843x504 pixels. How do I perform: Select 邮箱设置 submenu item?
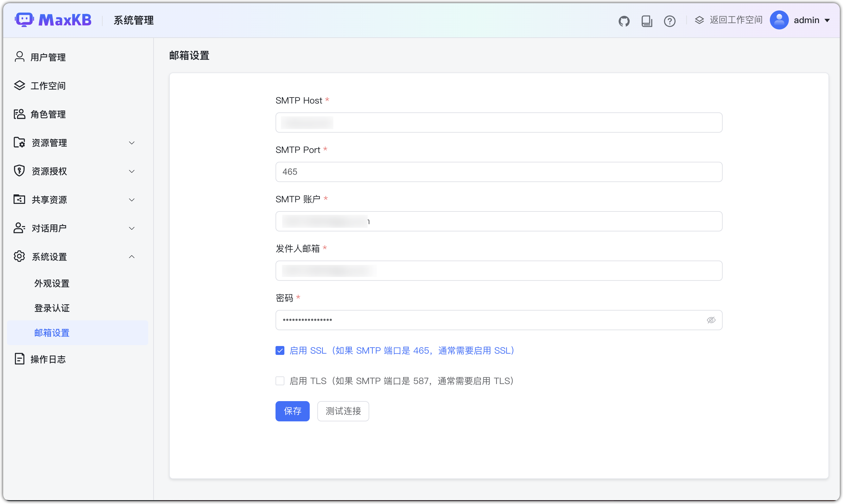[78, 332]
